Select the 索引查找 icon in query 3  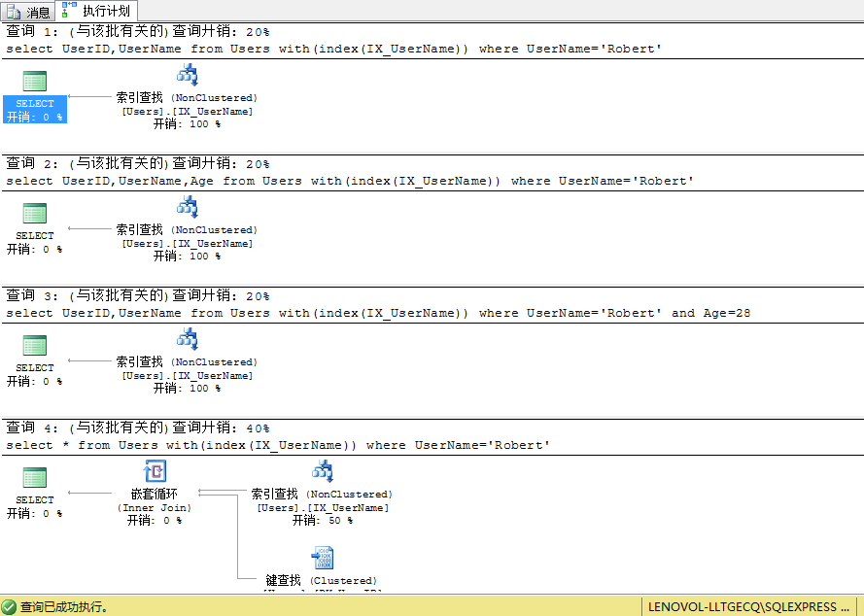click(x=187, y=339)
